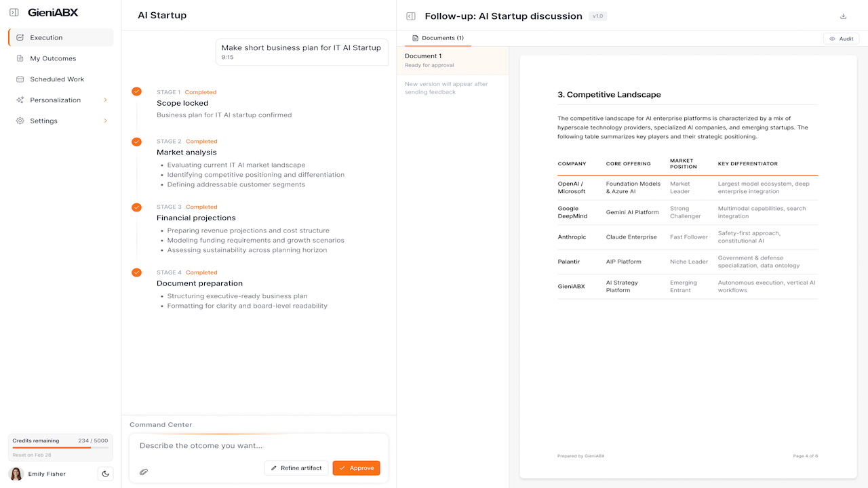Click the Stage 1 completed checkmark
This screenshot has width=868, height=488.
point(136,91)
